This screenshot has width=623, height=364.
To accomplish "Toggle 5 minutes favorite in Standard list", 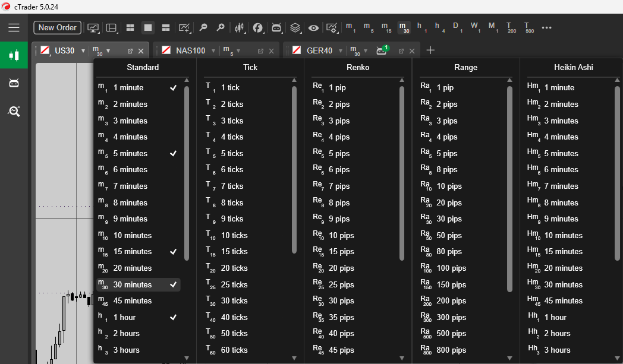I will pyautogui.click(x=173, y=153).
